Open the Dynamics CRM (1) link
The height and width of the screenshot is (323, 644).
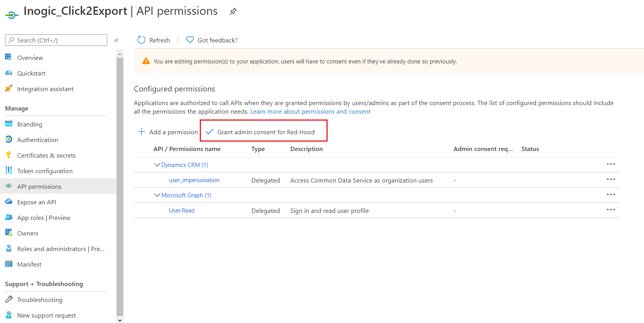(x=185, y=165)
